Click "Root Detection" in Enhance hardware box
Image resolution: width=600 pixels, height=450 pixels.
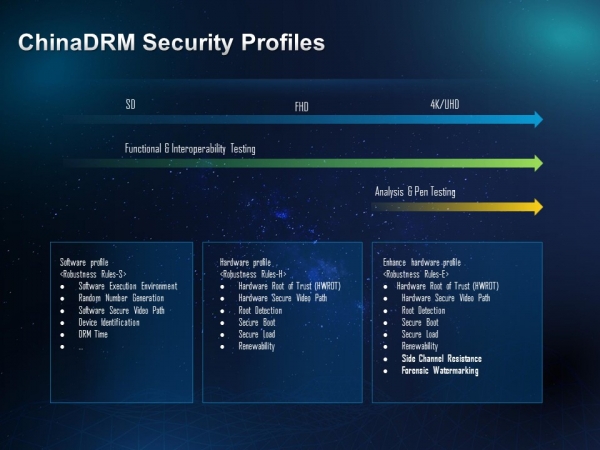(423, 310)
